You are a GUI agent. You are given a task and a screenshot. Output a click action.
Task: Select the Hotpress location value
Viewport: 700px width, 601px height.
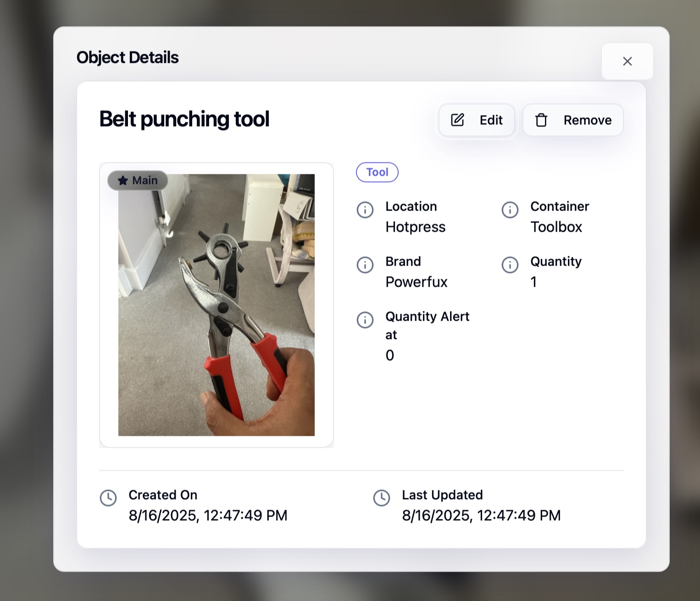pos(415,226)
